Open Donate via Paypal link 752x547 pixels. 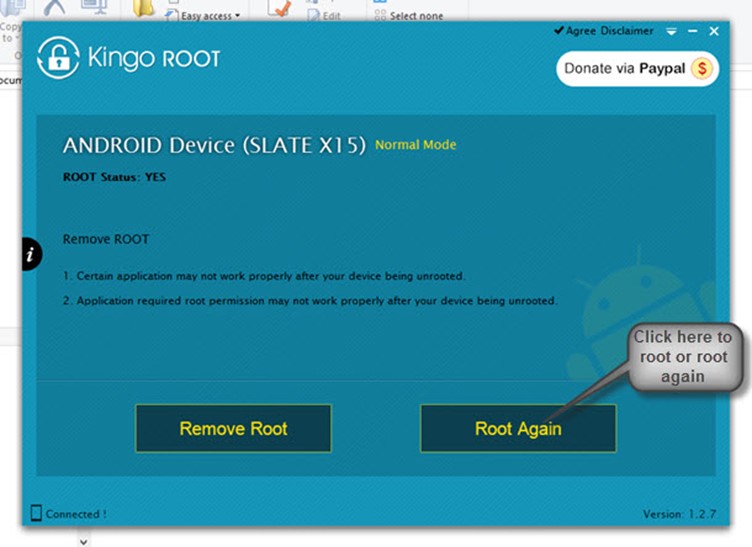click(x=637, y=69)
